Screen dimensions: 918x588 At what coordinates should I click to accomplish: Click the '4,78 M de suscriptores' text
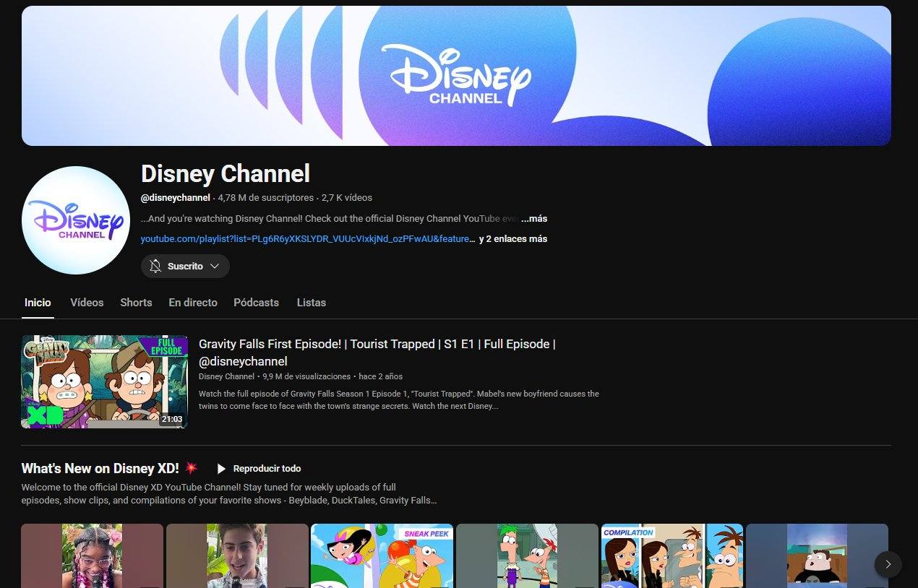pos(266,197)
